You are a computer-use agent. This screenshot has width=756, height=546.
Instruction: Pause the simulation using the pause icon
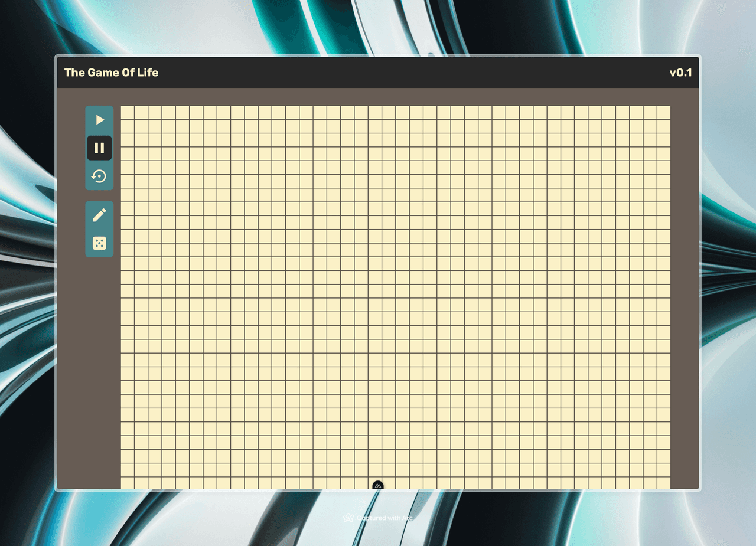99,148
